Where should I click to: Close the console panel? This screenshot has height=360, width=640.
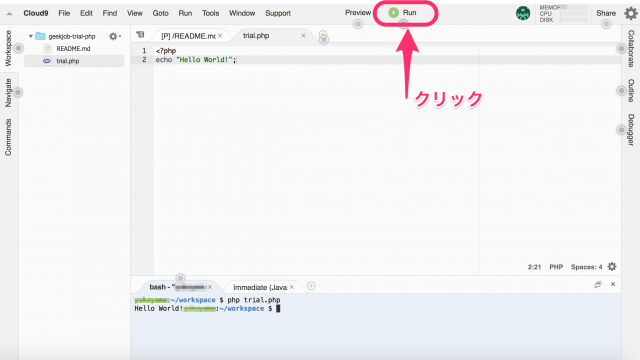(x=613, y=284)
